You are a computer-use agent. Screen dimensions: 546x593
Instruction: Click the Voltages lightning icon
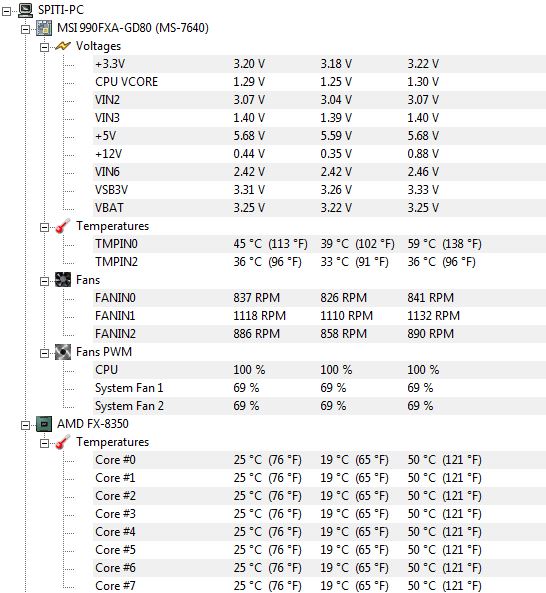(63, 46)
